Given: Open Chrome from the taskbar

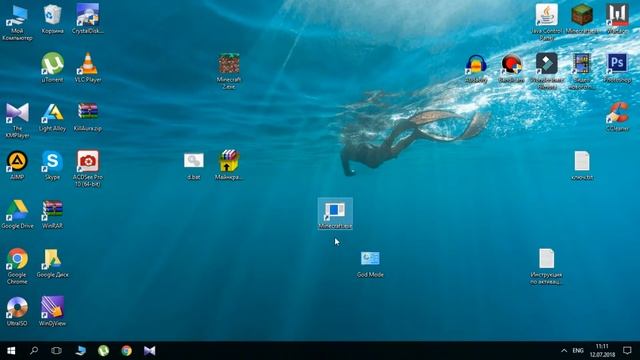Looking at the screenshot, I should coord(127,351).
